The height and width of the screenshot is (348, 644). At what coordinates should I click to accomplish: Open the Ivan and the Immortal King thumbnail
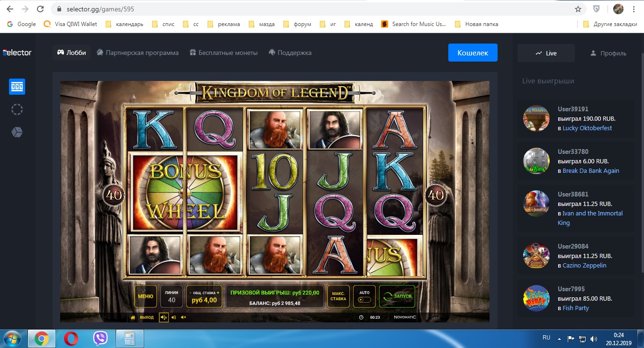coord(536,204)
